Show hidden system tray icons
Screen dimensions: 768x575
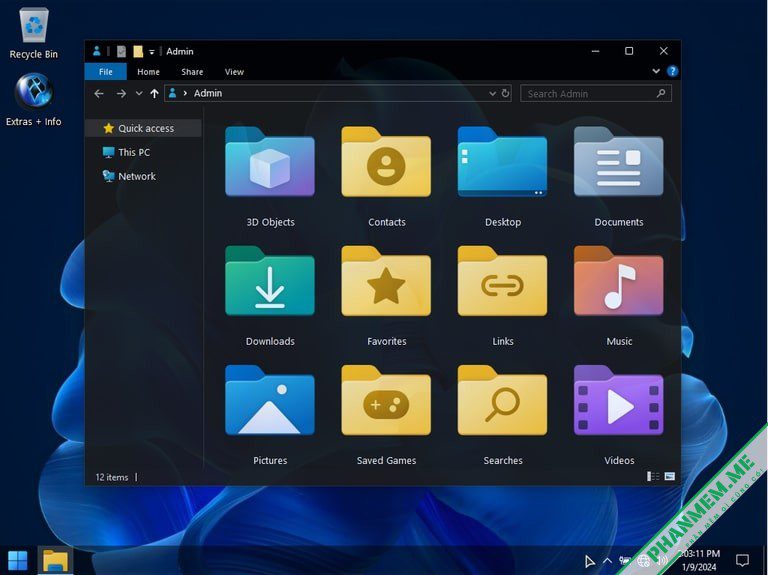click(607, 561)
